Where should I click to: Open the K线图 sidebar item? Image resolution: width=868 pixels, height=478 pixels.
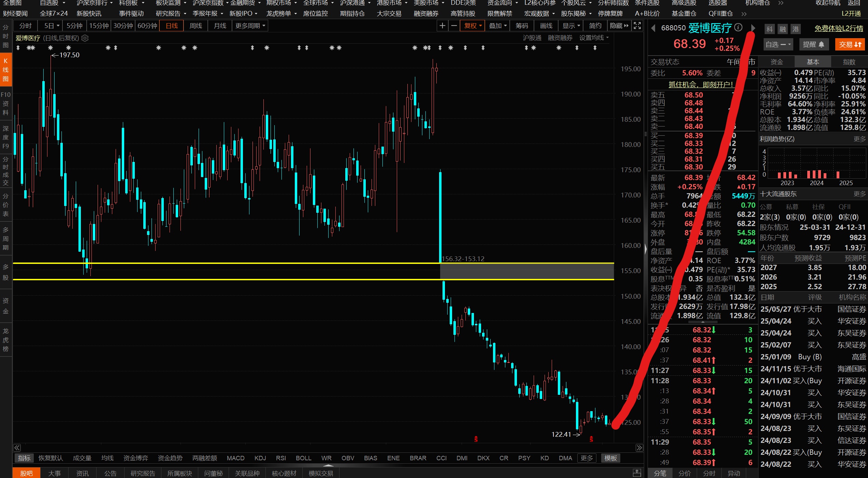pyautogui.click(x=6, y=70)
